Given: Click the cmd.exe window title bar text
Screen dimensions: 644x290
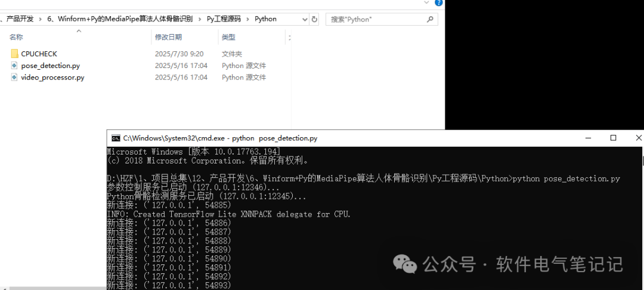Looking at the screenshot, I should click(x=220, y=138).
